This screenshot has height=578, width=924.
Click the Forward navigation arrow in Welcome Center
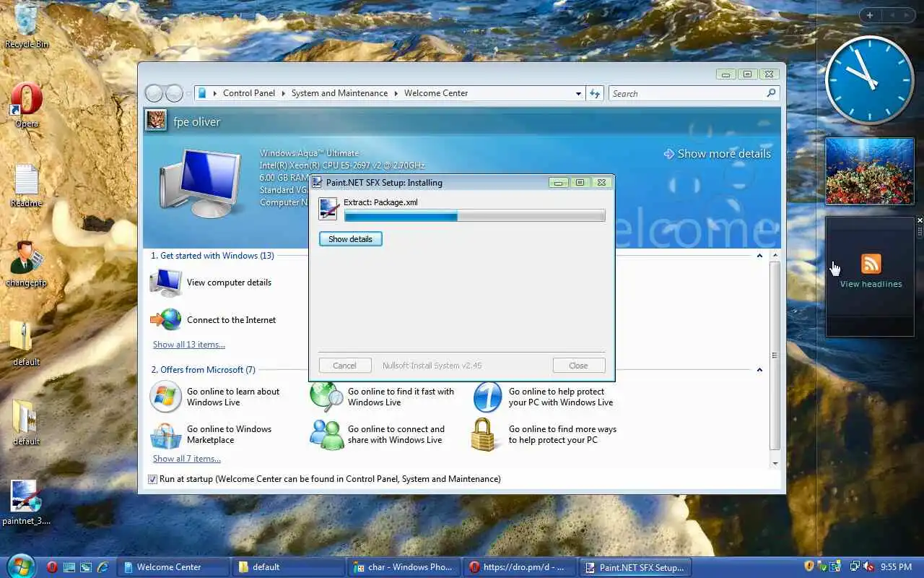click(174, 93)
